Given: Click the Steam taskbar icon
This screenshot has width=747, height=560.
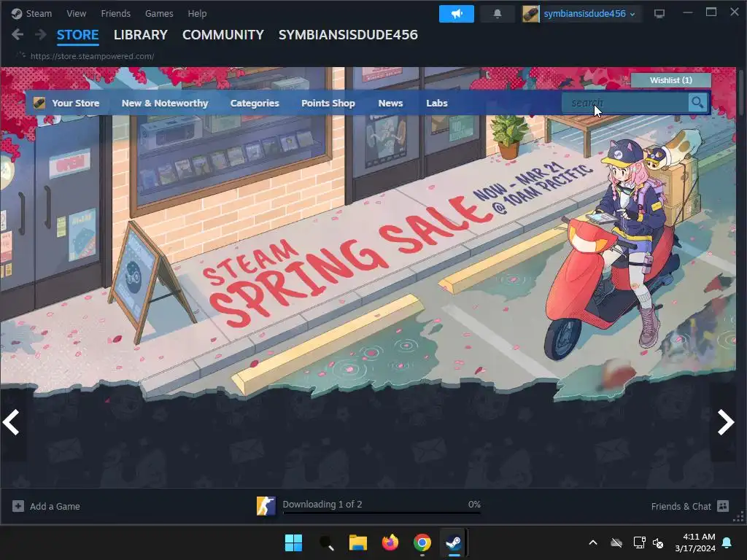Looking at the screenshot, I should (454, 542).
